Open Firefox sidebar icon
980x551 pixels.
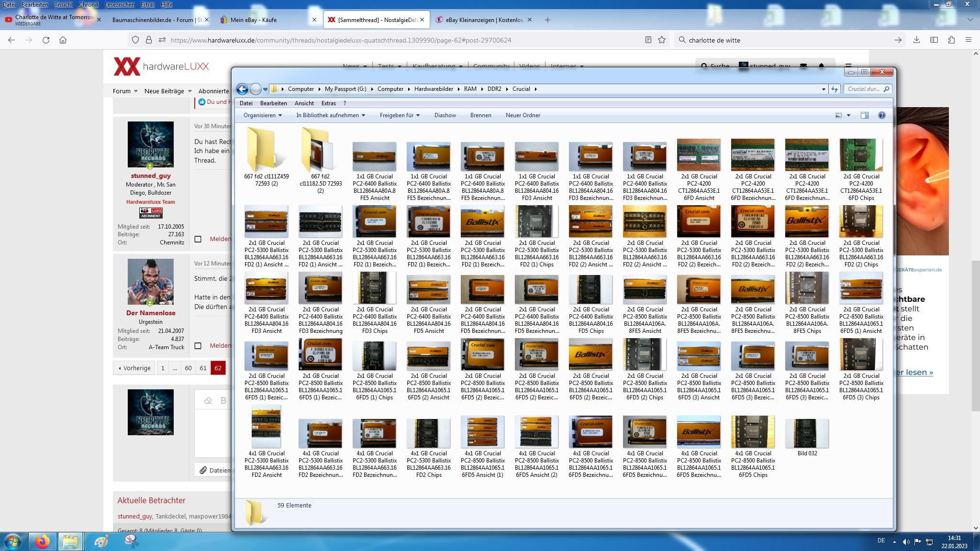click(x=934, y=40)
